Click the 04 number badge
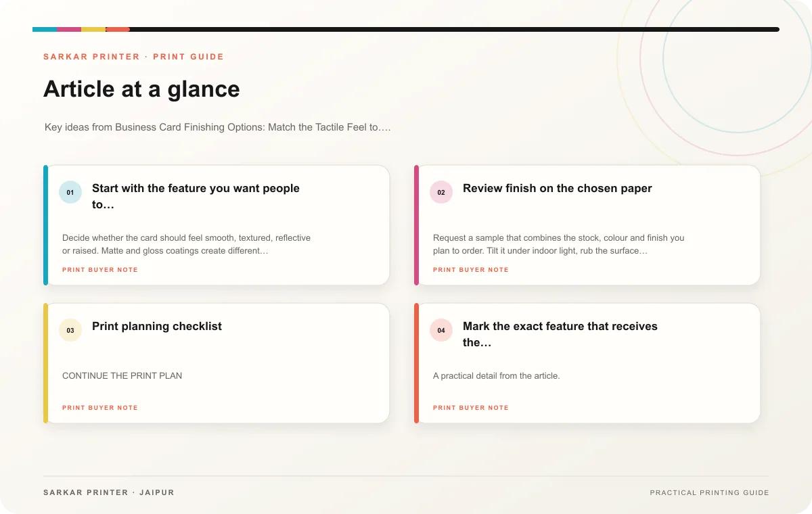 (441, 331)
